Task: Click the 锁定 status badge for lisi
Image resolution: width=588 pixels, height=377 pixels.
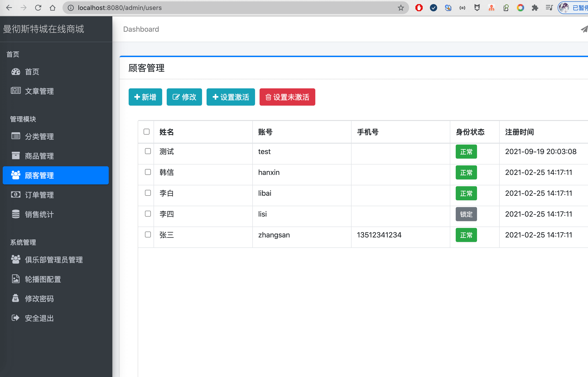Action: pyautogui.click(x=466, y=214)
